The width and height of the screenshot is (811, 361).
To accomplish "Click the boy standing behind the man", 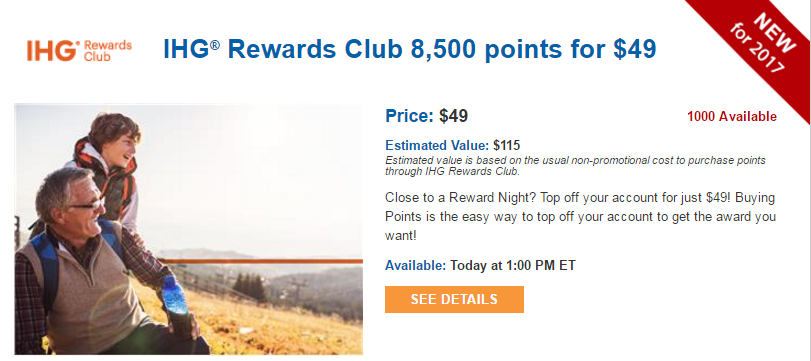I will pyautogui.click(x=110, y=166).
